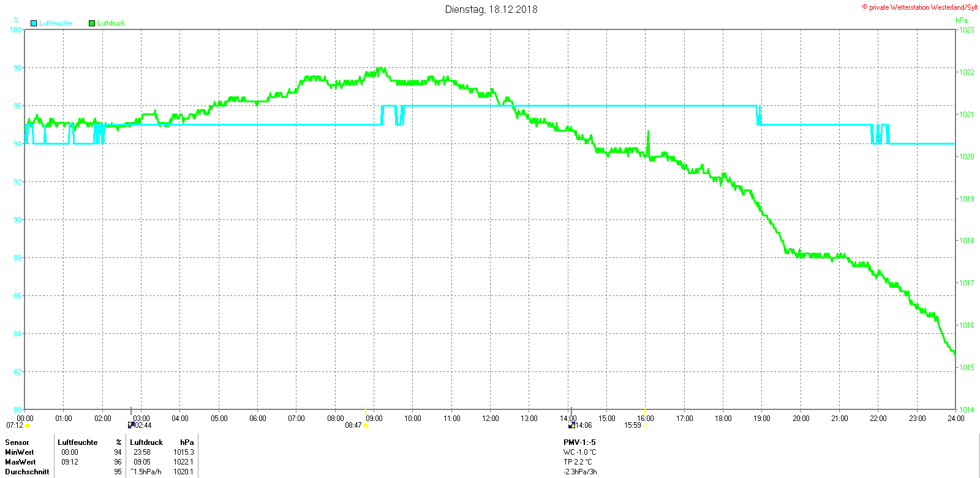This screenshot has height=478, width=980.
Task: Click the 21:00 label on the time axis
Action: click(x=840, y=419)
